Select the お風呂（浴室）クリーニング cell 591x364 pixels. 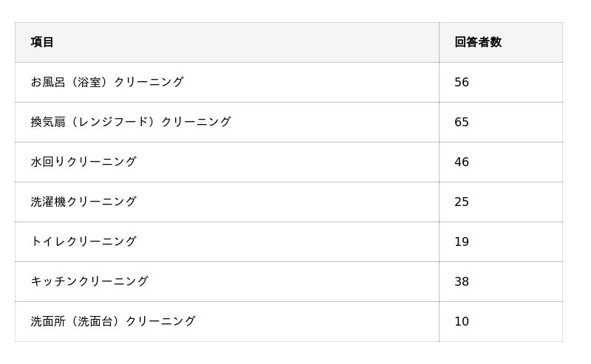tap(107, 82)
